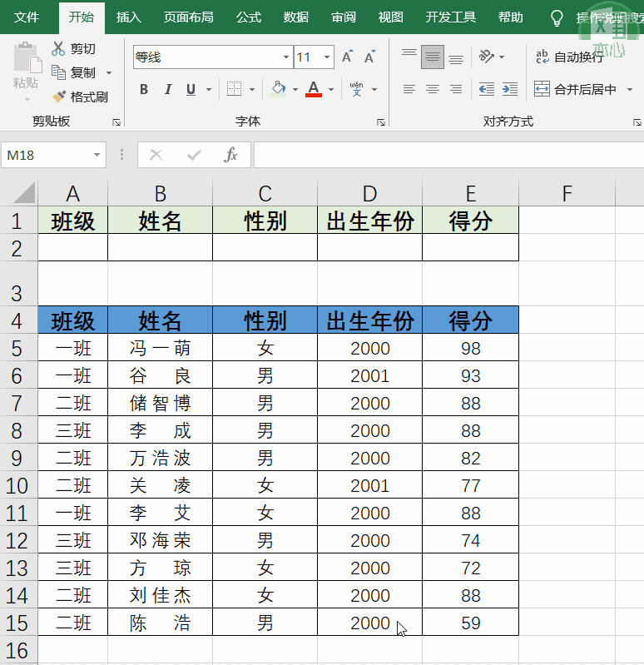Image resolution: width=644 pixels, height=665 pixels.
Task: Open the font color dropdown arrow
Action: point(331,90)
